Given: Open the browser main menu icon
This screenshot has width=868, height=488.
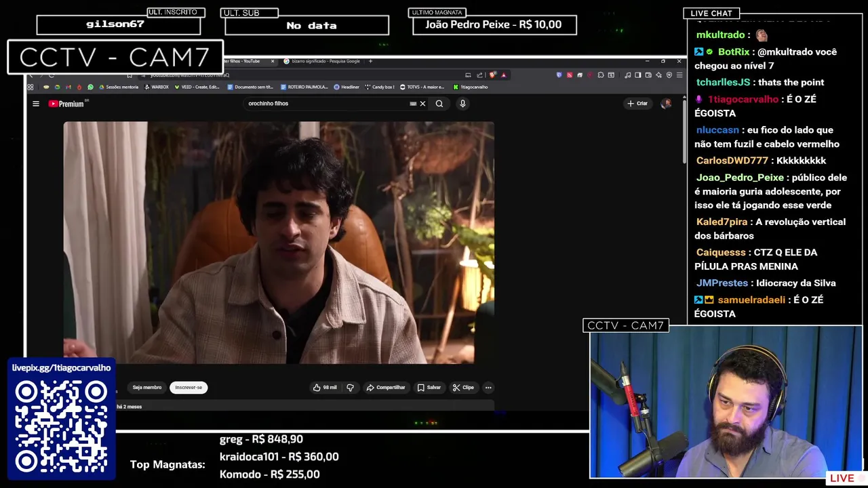Looking at the screenshot, I should [679, 75].
